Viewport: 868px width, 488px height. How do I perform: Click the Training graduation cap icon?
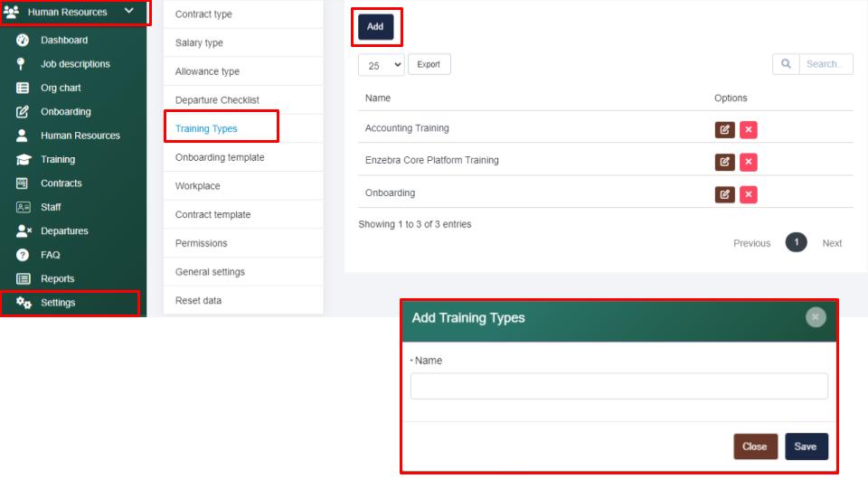(x=23, y=160)
